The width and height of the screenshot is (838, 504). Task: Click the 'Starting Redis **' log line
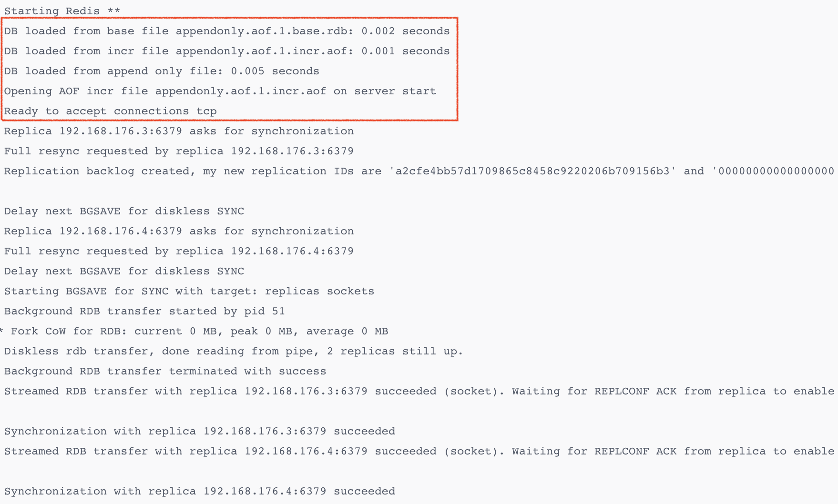(62, 11)
